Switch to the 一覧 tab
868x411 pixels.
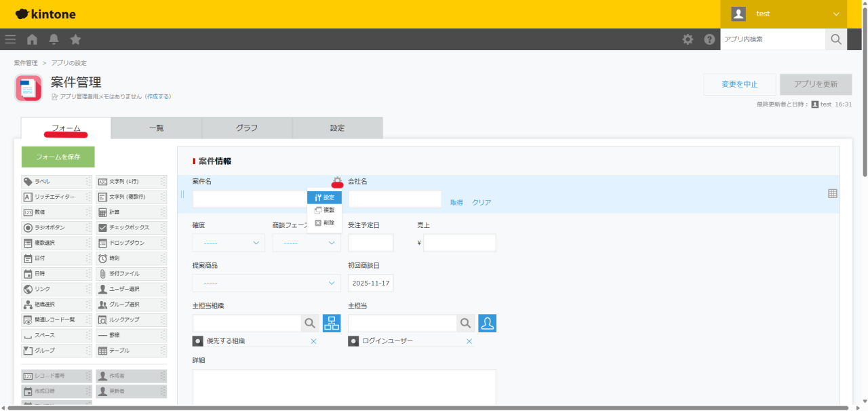coord(156,128)
